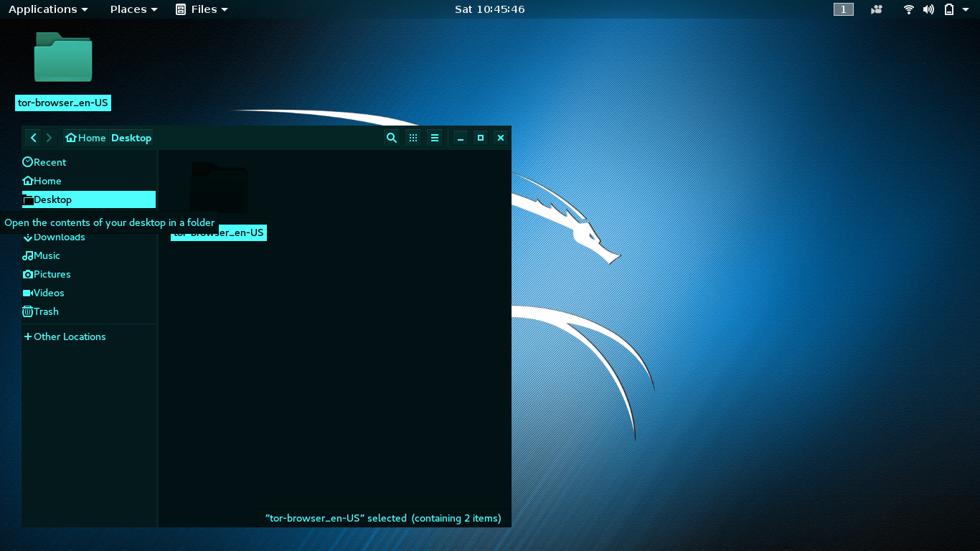Open Home in the Files sidebar
Image resolution: width=980 pixels, height=551 pixels.
[89, 181]
